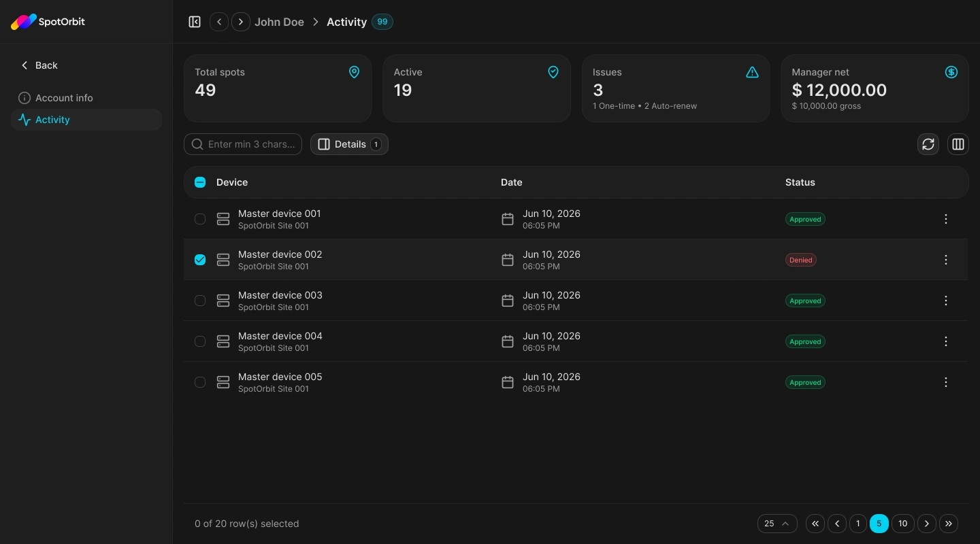Jump to the first page
980x544 pixels.
coord(815,524)
